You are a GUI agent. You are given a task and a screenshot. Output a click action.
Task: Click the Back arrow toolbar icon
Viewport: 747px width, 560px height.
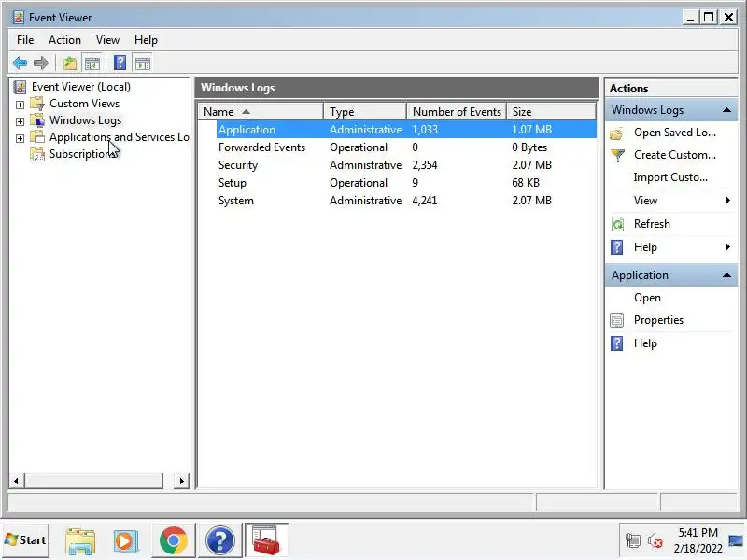point(20,63)
